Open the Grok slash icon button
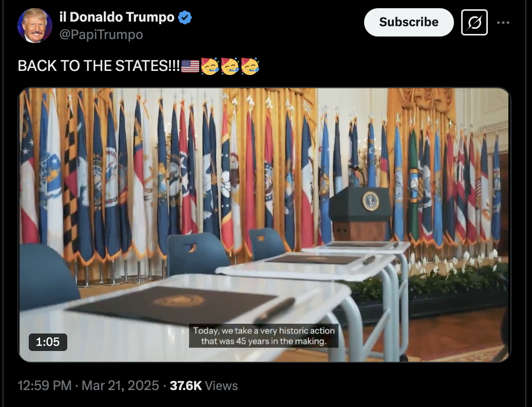The height and width of the screenshot is (407, 532). coord(474,23)
